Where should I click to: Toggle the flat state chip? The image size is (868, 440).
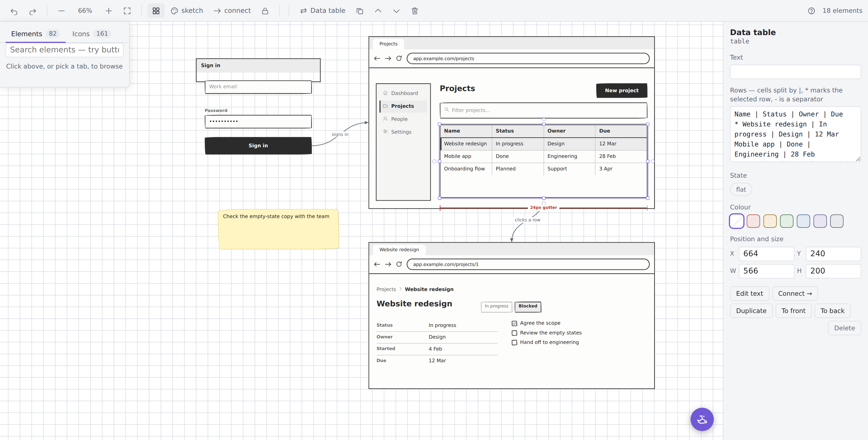(741, 189)
